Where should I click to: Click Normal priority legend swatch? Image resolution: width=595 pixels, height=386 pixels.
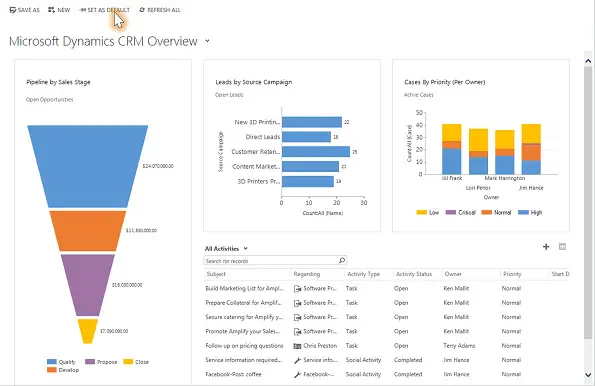(x=486, y=212)
